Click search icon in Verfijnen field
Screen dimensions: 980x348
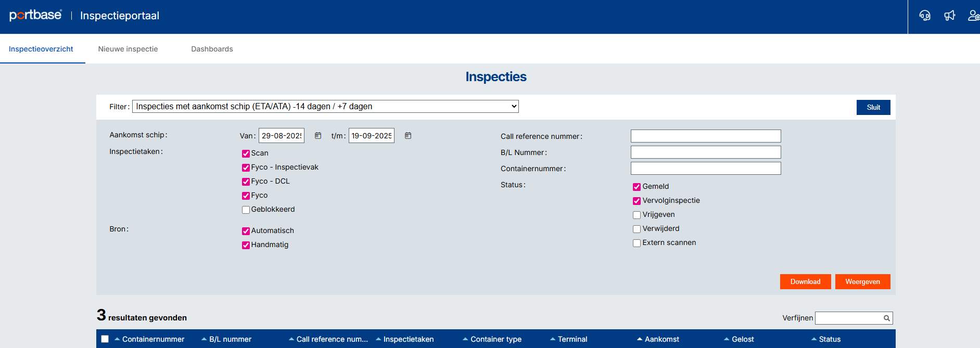[x=887, y=318]
